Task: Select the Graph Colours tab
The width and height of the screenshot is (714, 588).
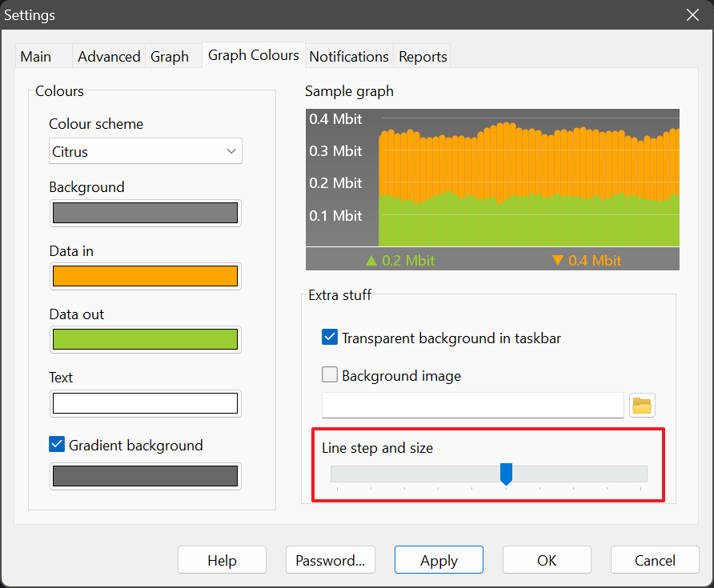Action: coord(254,55)
